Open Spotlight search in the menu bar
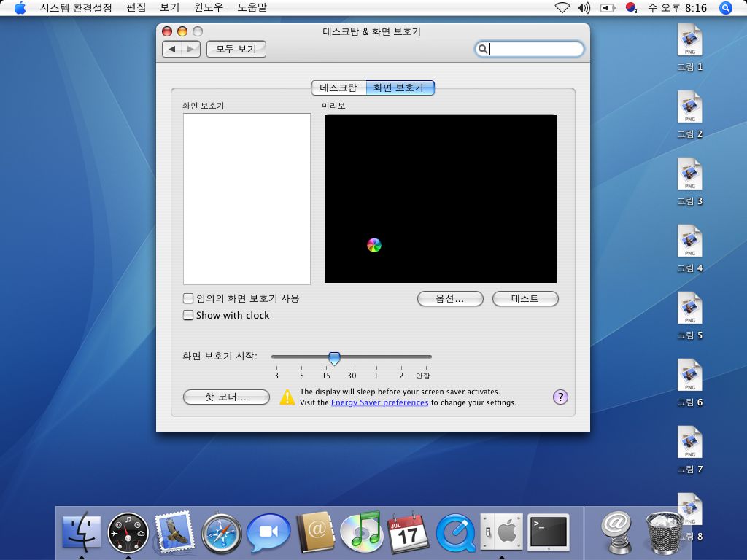Screen dimensions: 747x560 coord(725,8)
